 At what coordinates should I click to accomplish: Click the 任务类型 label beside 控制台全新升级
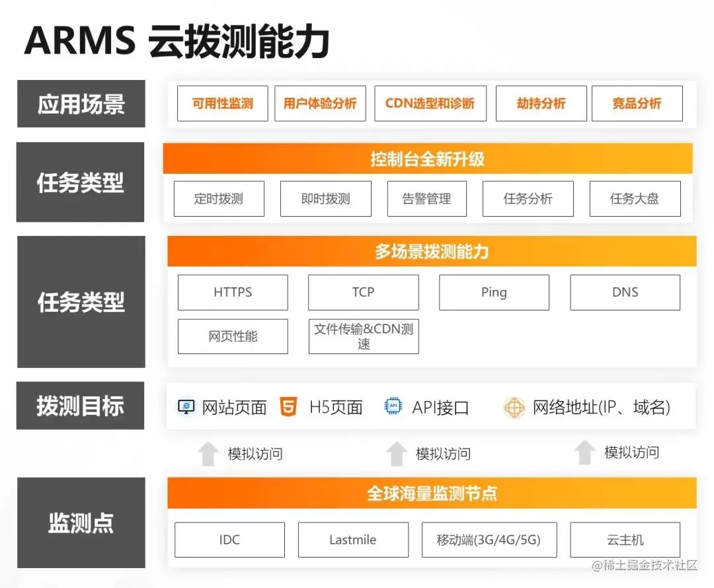[x=80, y=182]
